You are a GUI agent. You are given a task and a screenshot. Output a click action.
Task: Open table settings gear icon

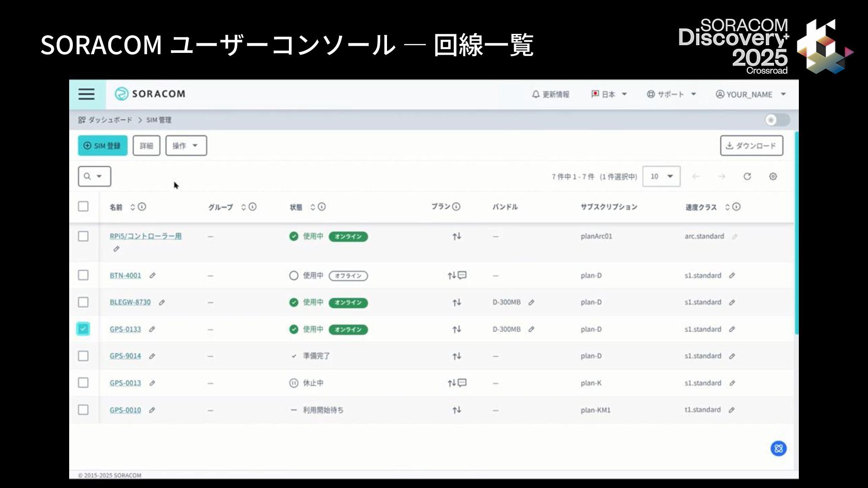click(773, 176)
